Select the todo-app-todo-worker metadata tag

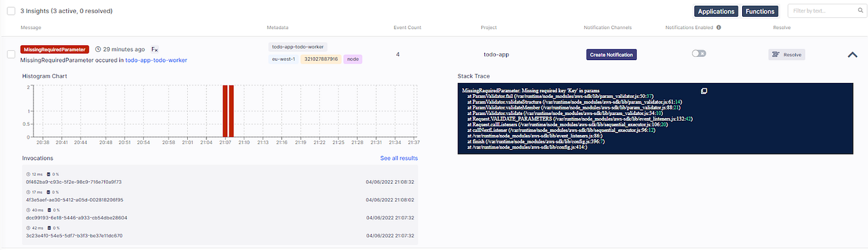pyautogui.click(x=298, y=47)
